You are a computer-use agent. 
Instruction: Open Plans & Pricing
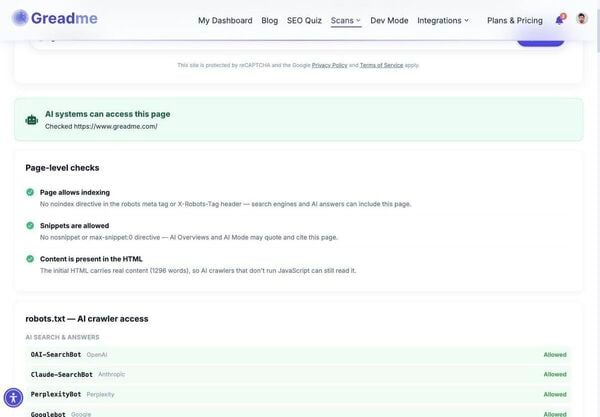tap(515, 21)
